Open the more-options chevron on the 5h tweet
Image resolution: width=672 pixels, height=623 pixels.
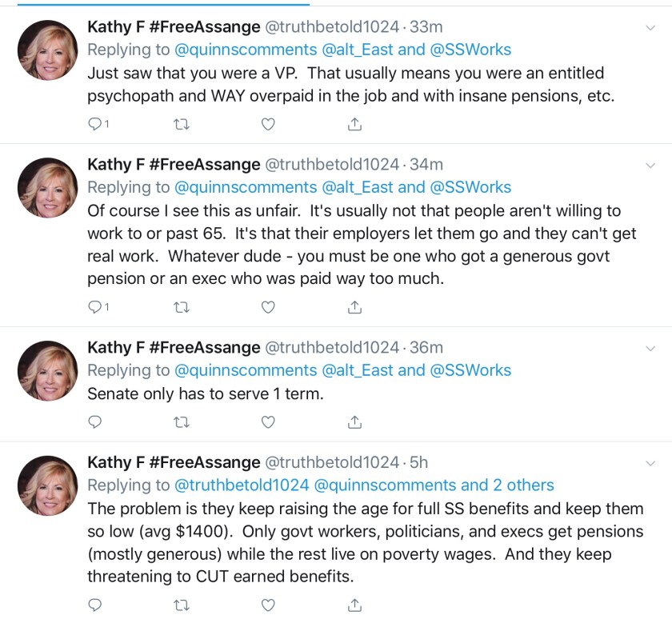coord(650,463)
